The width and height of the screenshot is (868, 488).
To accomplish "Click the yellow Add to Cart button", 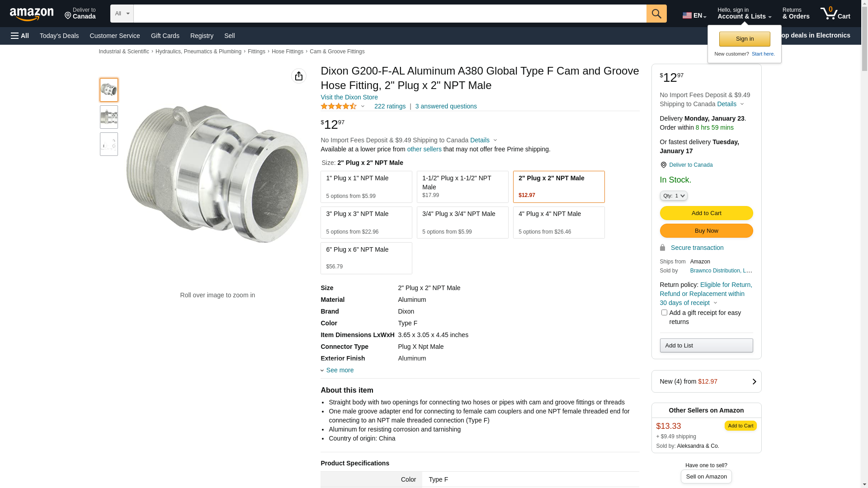I will point(706,213).
